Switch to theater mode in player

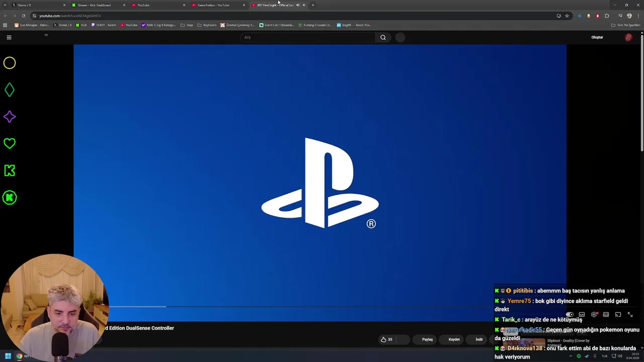click(x=606, y=315)
